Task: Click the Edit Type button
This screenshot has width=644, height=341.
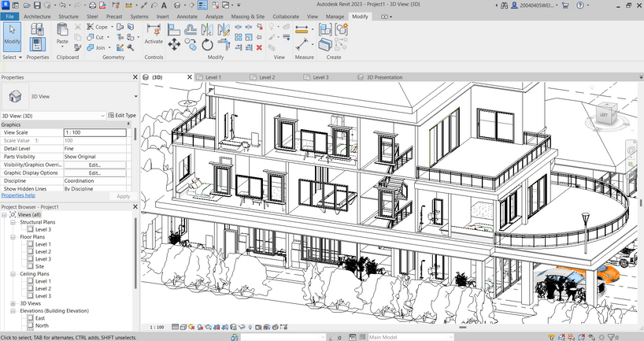Action: (122, 116)
